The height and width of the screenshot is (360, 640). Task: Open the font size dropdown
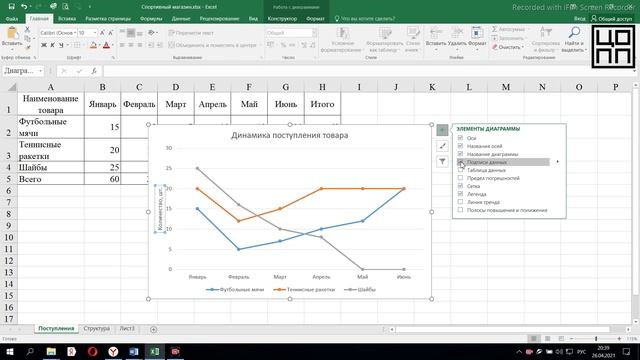95,33
